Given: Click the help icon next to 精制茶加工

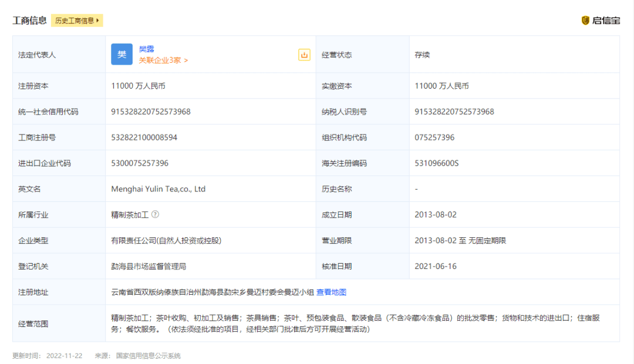Looking at the screenshot, I should [x=155, y=214].
